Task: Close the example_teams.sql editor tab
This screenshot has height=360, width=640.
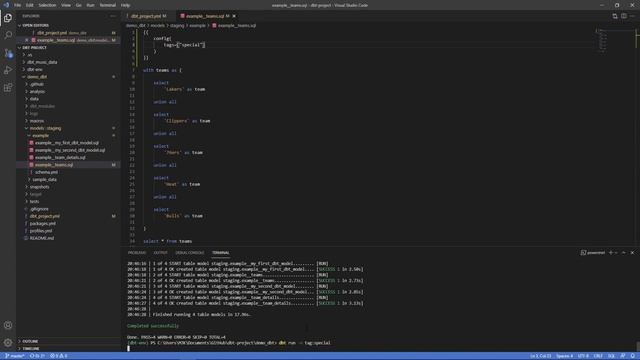Action: click(234, 16)
